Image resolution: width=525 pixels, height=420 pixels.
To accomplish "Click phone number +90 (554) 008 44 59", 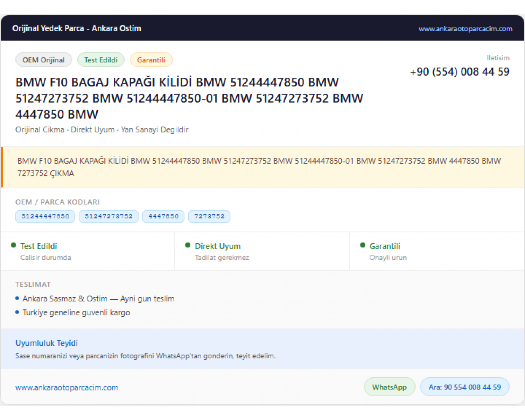I will click(460, 72).
